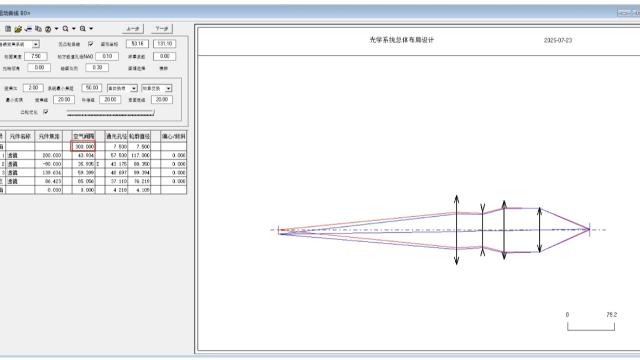Select contour diameter cell 99.394

coord(139,173)
